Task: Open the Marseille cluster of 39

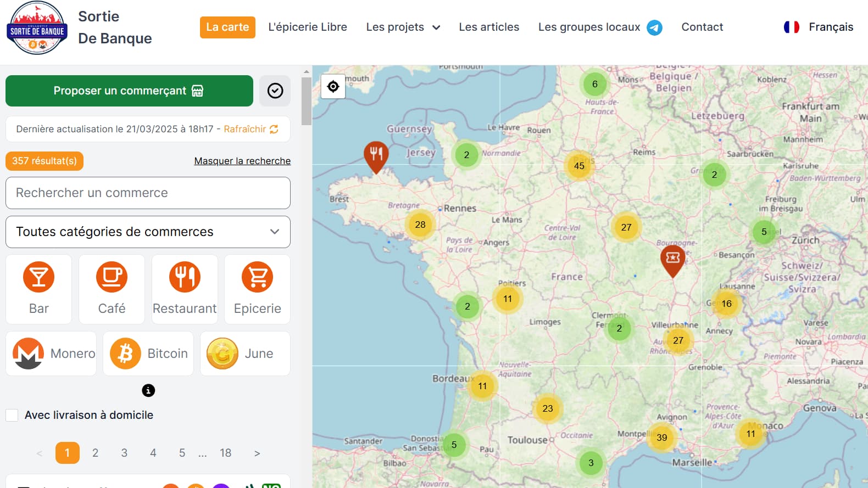Action: coord(662,437)
